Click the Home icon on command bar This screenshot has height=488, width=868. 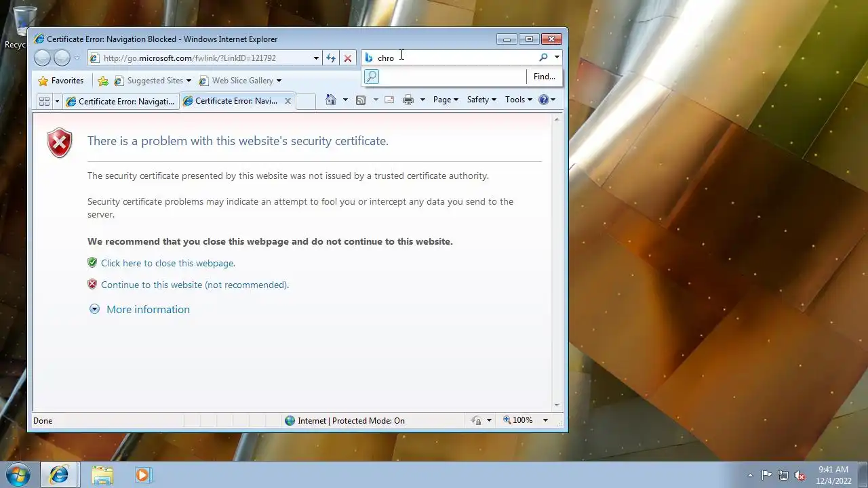click(331, 100)
